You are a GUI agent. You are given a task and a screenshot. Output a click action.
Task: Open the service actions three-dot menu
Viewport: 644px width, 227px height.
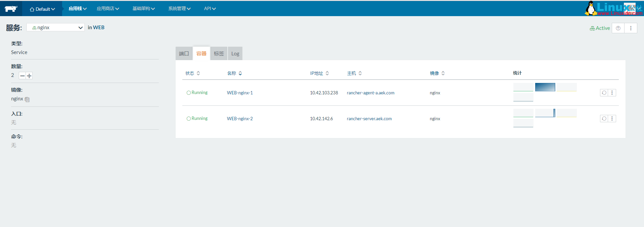631,28
